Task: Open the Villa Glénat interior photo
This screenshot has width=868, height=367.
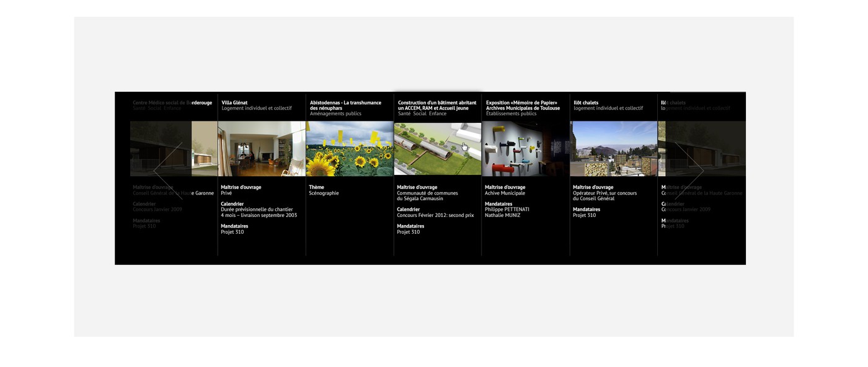Action: click(262, 149)
